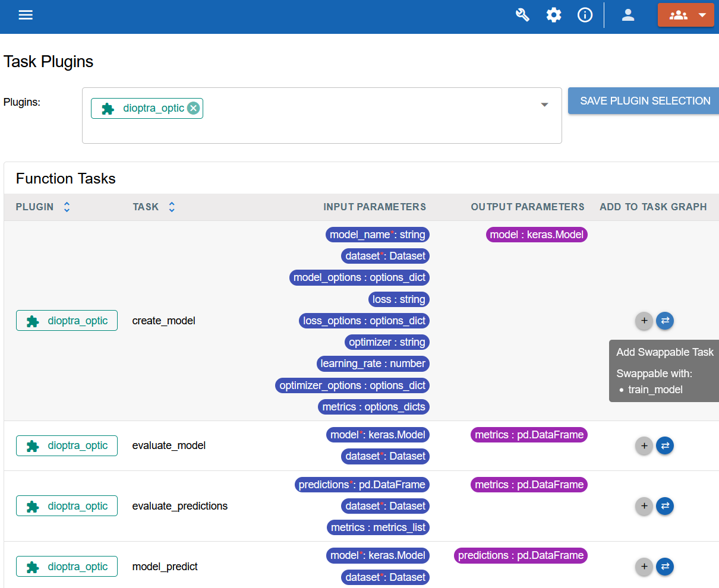Click the evaluate_model task name
The image size is (719, 588).
pos(169,445)
